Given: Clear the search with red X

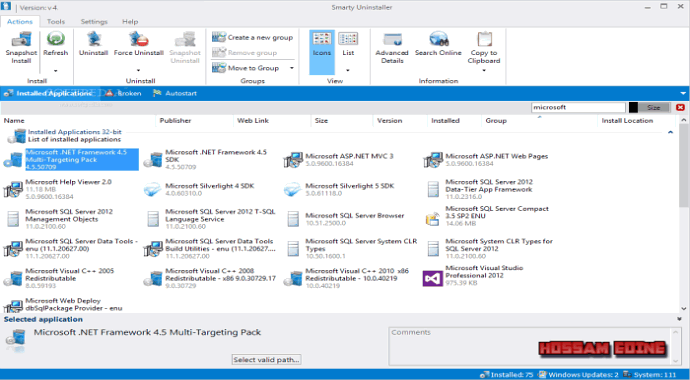Looking at the screenshot, I should (x=680, y=107).
